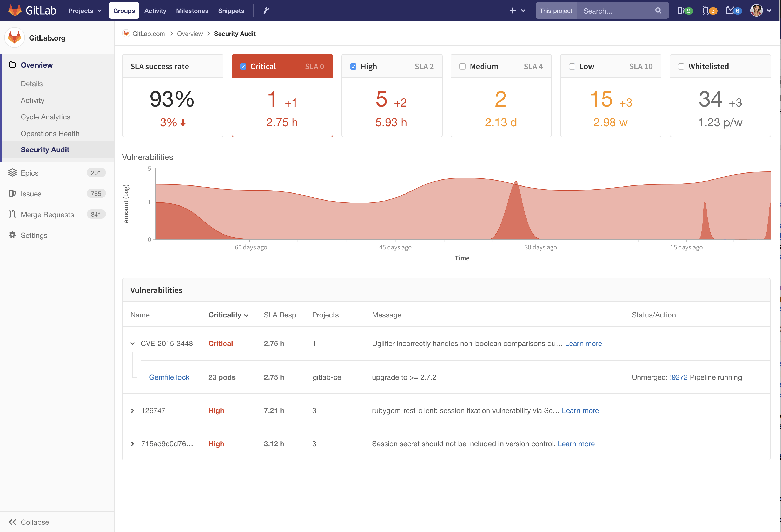Click the GitLab.org group avatar in the sidebar
Image resolution: width=781 pixels, height=532 pixels.
tap(15, 37)
